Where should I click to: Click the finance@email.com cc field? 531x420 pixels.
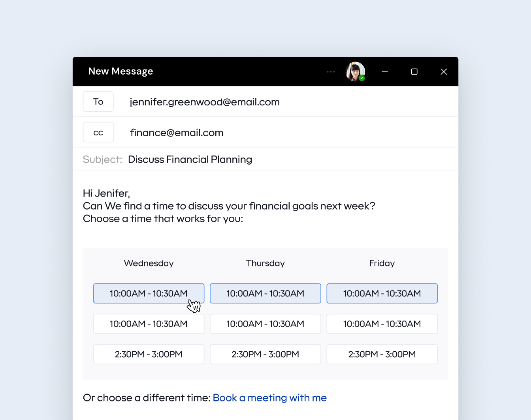tap(177, 133)
